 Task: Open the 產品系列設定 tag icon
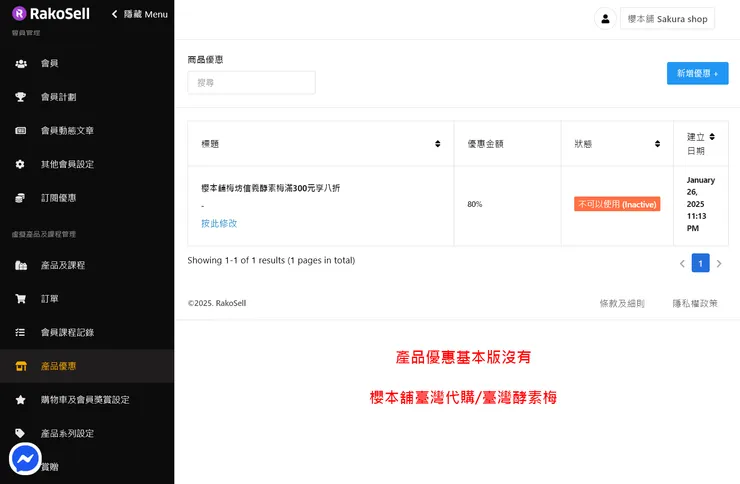(20, 433)
